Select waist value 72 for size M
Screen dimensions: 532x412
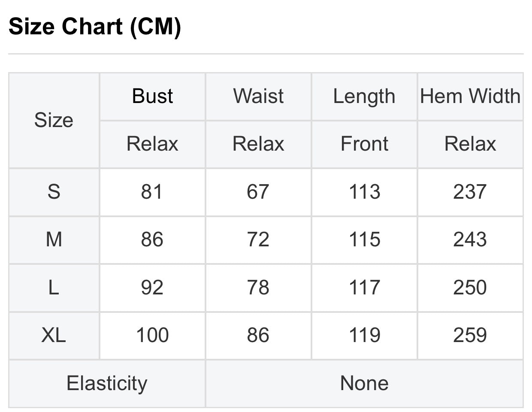coord(258,239)
